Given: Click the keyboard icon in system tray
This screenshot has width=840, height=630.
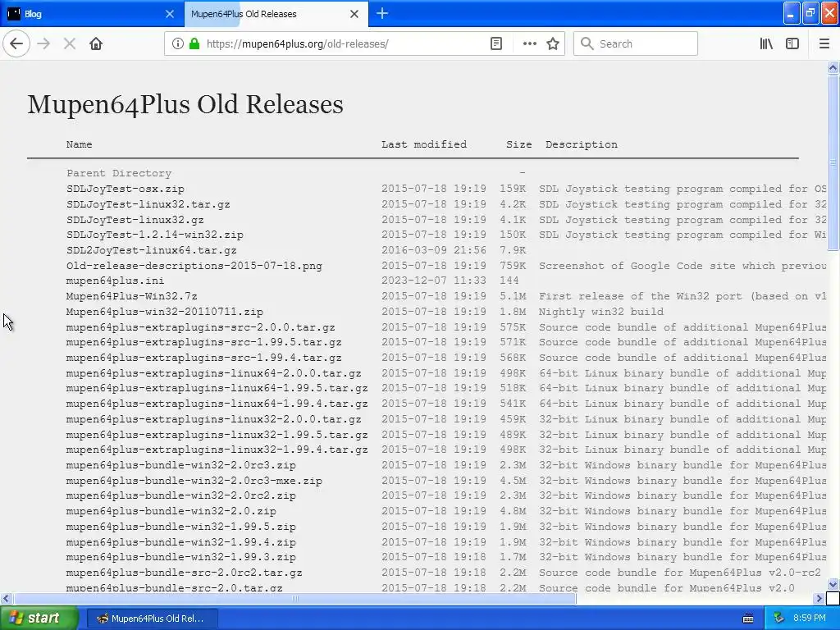Looking at the screenshot, I should click(748, 619).
